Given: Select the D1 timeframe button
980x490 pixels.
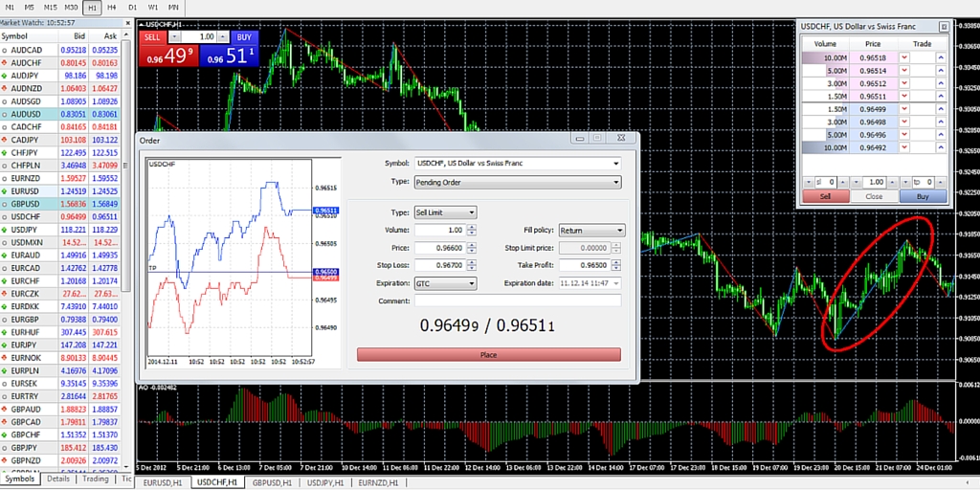Looking at the screenshot, I should pos(132,8).
